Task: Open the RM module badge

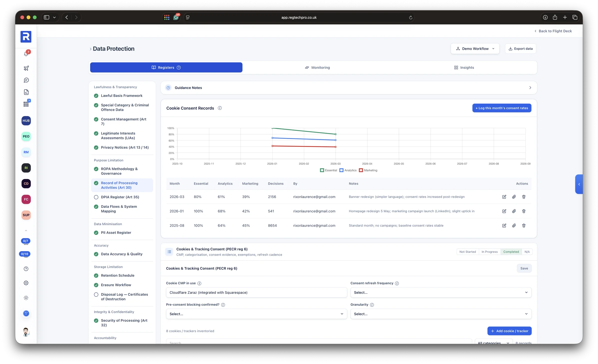Action: point(26,152)
